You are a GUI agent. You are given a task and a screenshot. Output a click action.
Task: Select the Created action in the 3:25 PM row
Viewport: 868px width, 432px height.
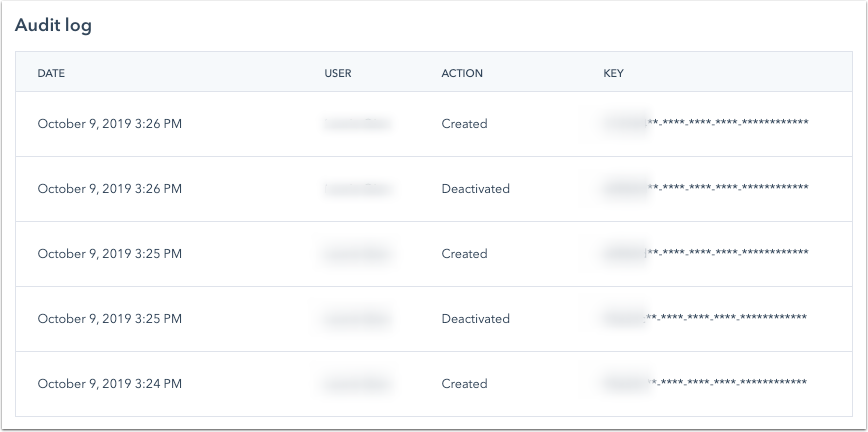[464, 254]
